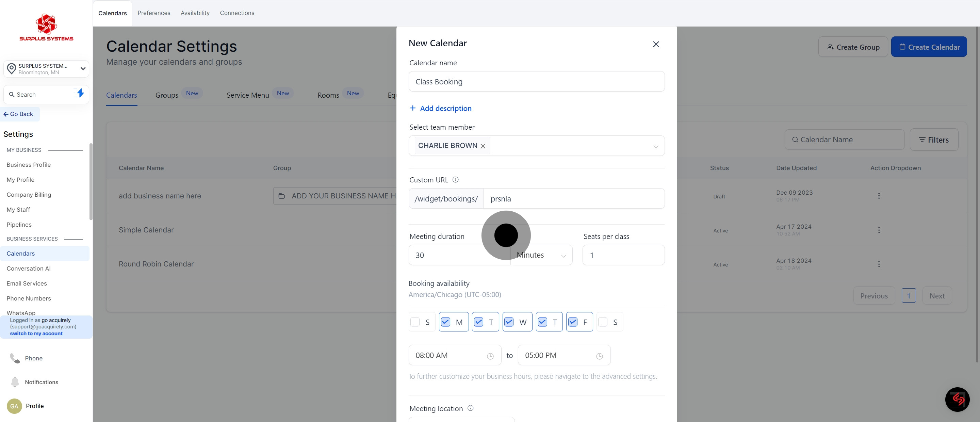Open clock picker for 08:00 AM start time
Viewport: 980px width, 422px height.
[490, 356]
